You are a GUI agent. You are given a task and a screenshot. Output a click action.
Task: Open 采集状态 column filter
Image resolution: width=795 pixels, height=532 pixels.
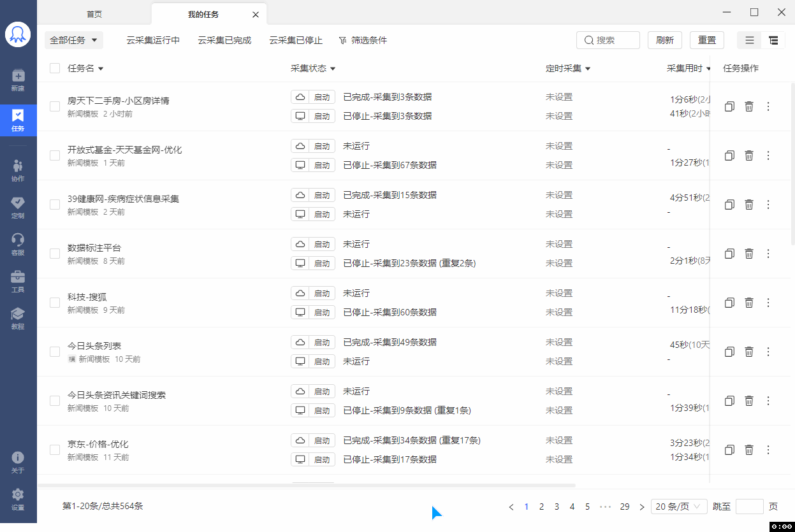tap(333, 69)
